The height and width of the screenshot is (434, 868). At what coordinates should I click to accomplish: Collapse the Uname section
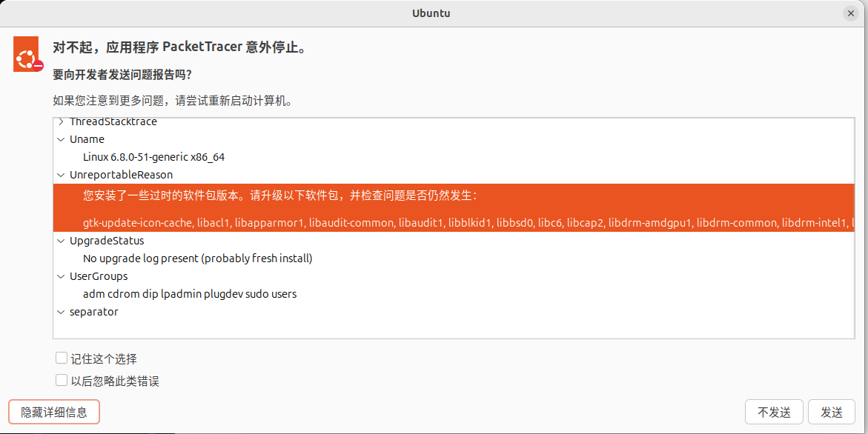click(x=61, y=139)
